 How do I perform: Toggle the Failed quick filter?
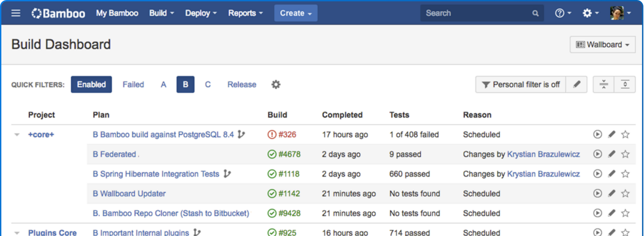133,84
